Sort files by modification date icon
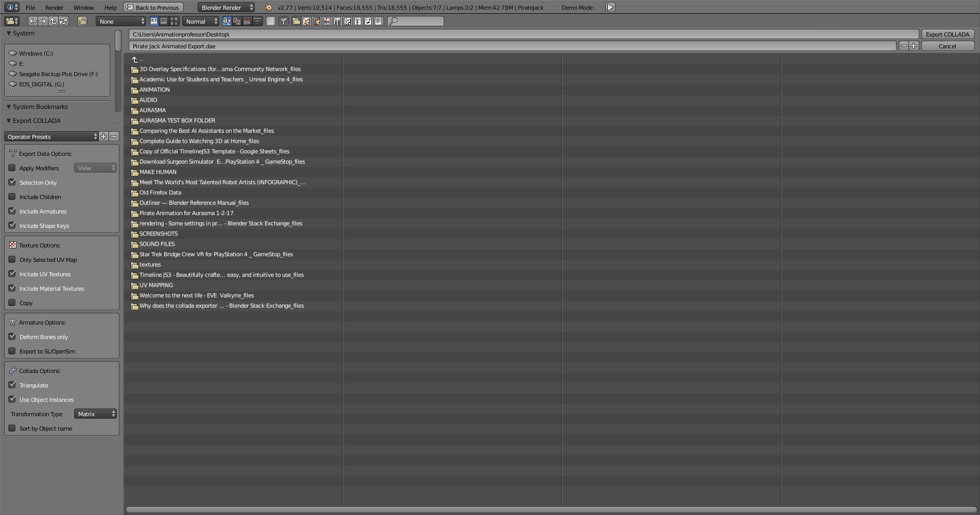This screenshot has width=980, height=515. click(x=248, y=21)
